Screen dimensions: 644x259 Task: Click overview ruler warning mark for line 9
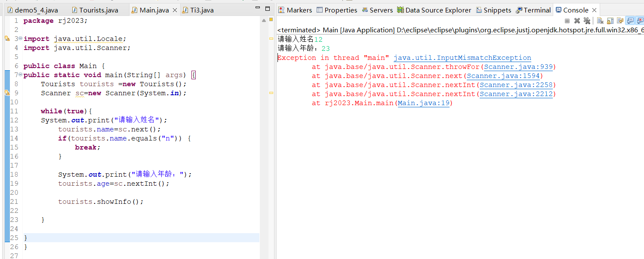click(x=271, y=93)
